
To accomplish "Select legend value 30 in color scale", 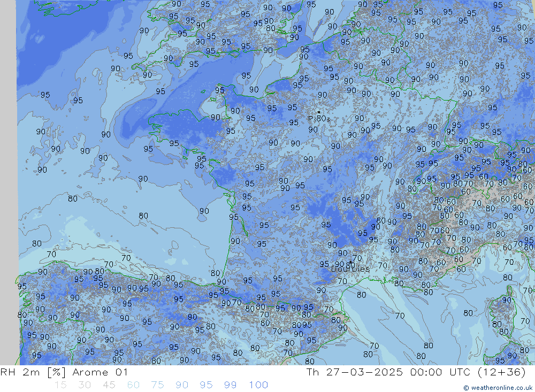I will [85, 385].
